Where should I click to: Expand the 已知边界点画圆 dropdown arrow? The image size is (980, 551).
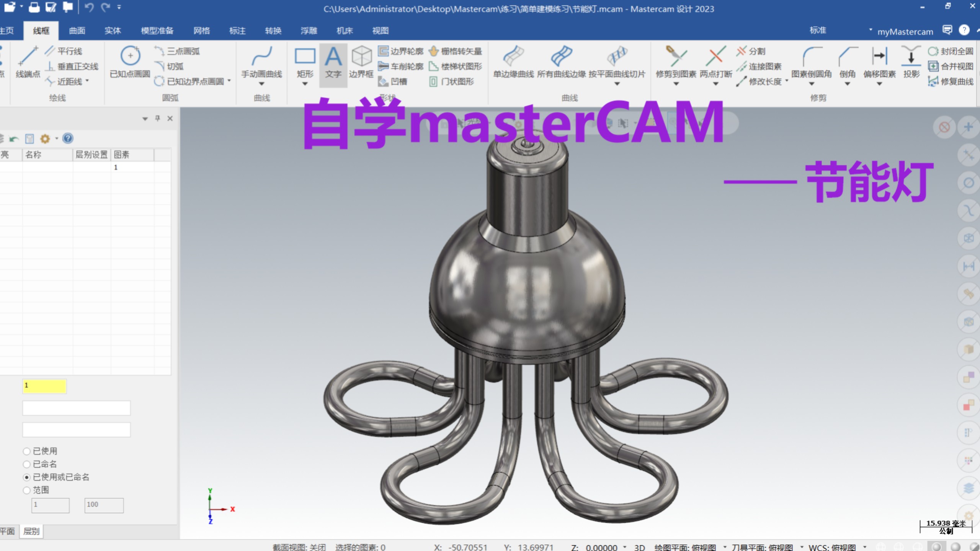click(229, 81)
